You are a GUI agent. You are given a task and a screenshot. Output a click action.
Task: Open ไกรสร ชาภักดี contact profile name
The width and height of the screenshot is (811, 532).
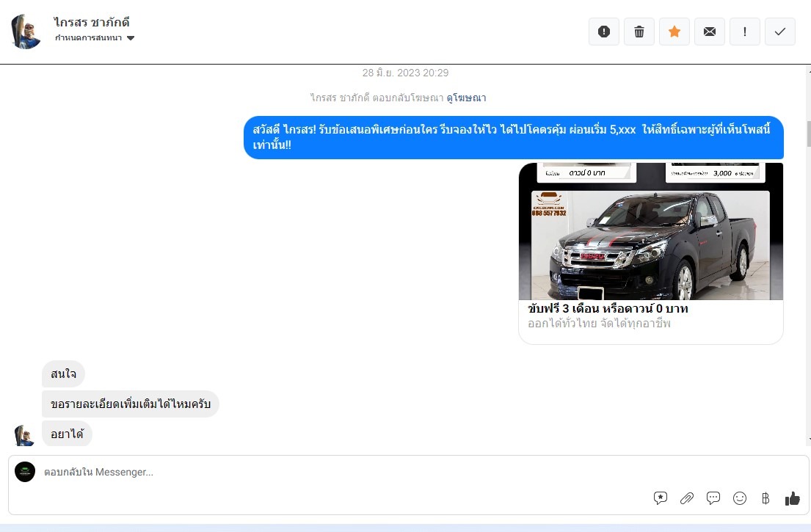(x=92, y=22)
